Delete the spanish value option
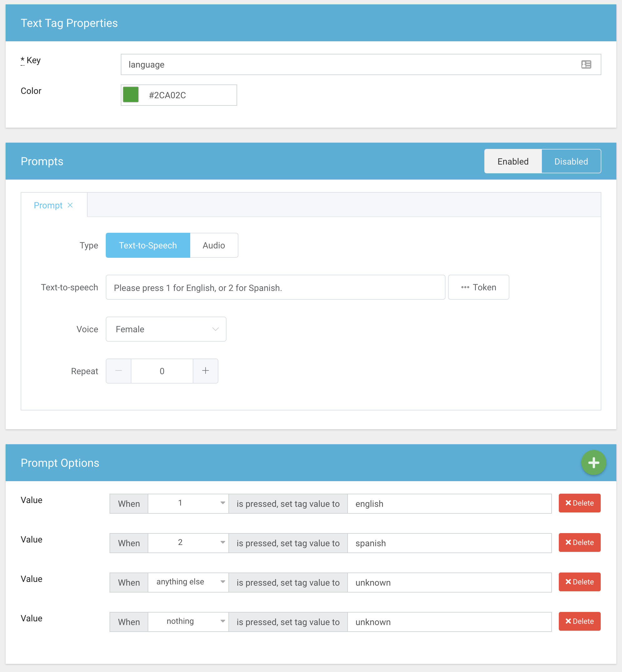 pyautogui.click(x=579, y=542)
